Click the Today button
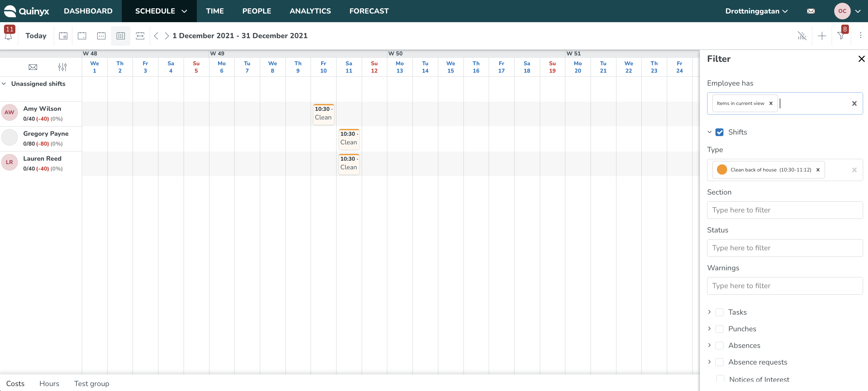Viewport: 868px width, 391px height. pos(36,36)
